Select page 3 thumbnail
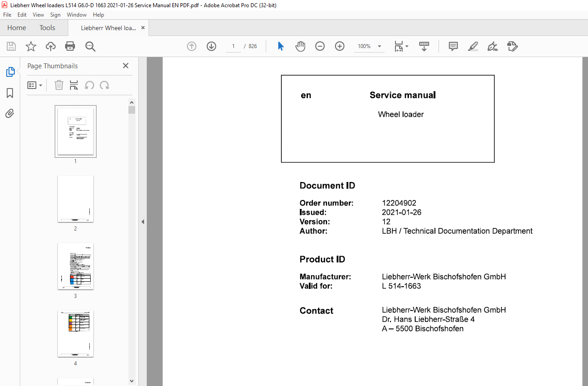588x386 pixels. click(75, 266)
